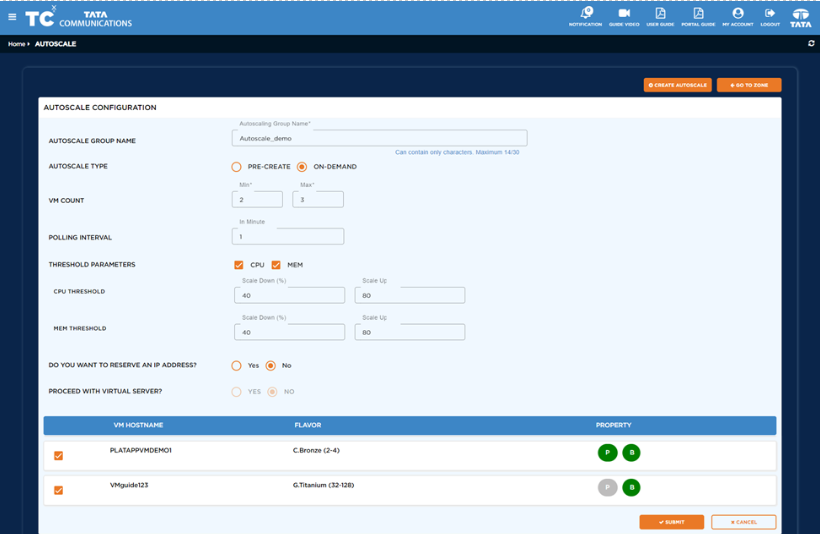Click the VMguide123 hostname
Viewport: 820px width, 534px height.
pos(129,485)
